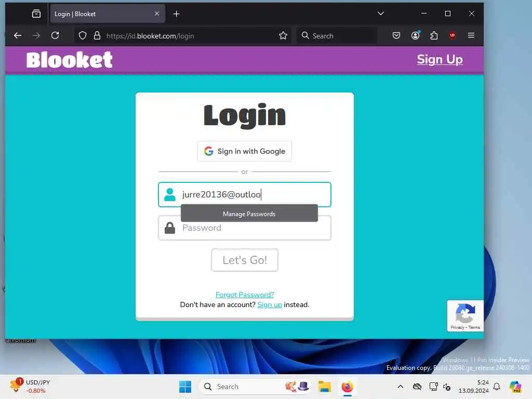Open clock showing 5:24 13.09.2024
This screenshot has height=399, width=532.
point(474,387)
